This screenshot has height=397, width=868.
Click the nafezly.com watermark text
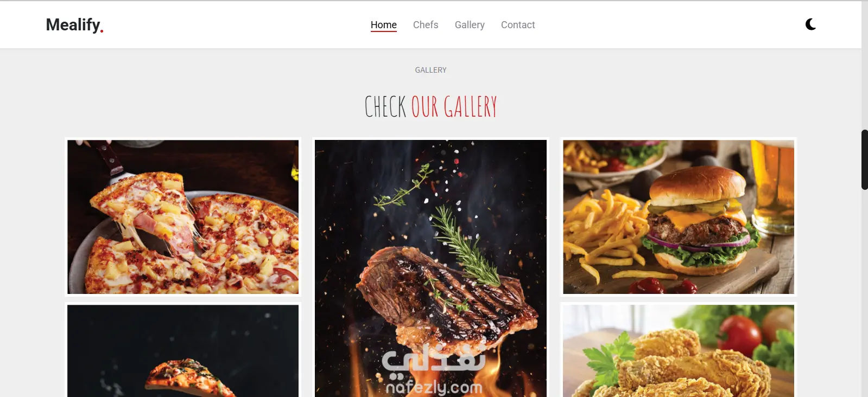click(x=434, y=387)
